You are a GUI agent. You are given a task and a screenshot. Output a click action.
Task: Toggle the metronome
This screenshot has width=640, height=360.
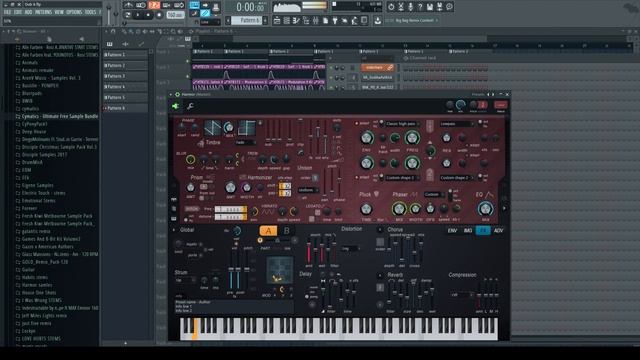(129, 5)
